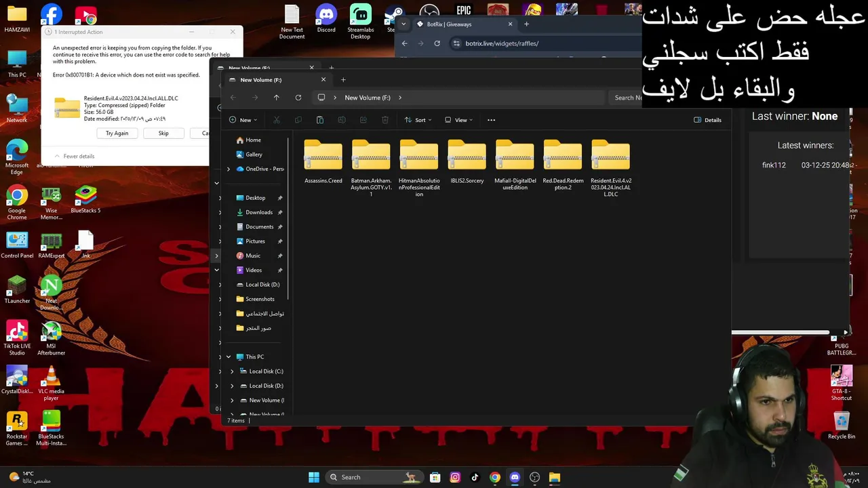The image size is (868, 488).
Task: Open the New dropdown in Explorer toolbar
Action: (243, 120)
